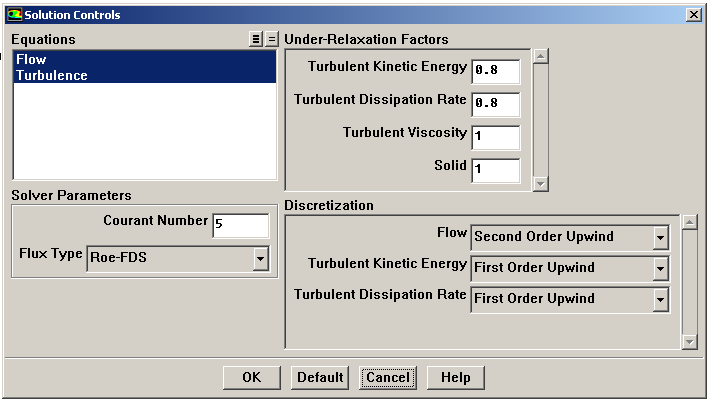
Task: Close the Solution Controls dialog
Action: tap(693, 14)
